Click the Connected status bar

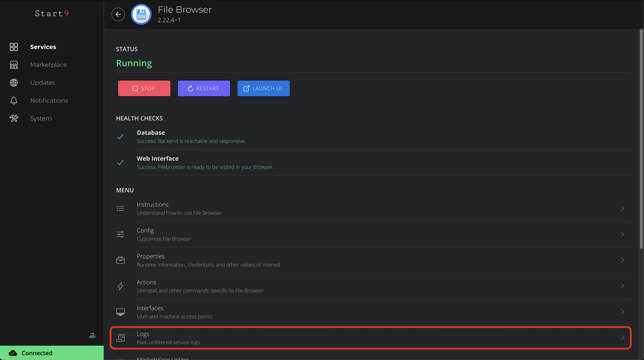pos(52,353)
